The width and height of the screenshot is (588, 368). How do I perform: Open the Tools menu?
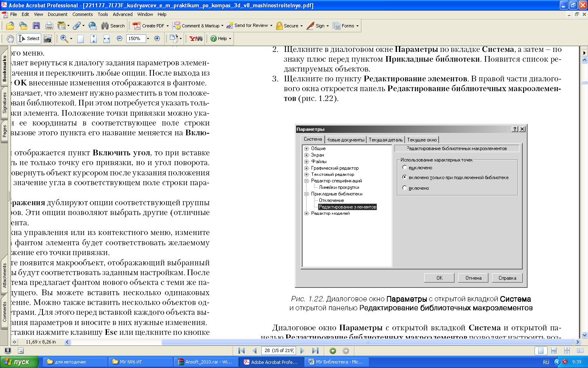103,14
